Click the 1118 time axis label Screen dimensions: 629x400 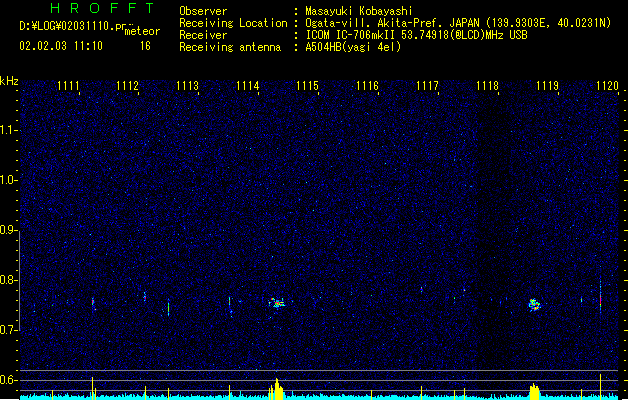[487, 86]
